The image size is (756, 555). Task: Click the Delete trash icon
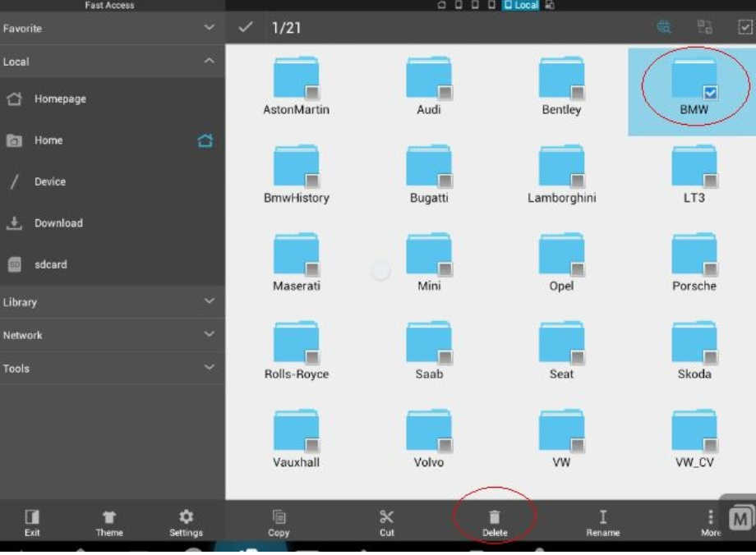[x=495, y=517]
